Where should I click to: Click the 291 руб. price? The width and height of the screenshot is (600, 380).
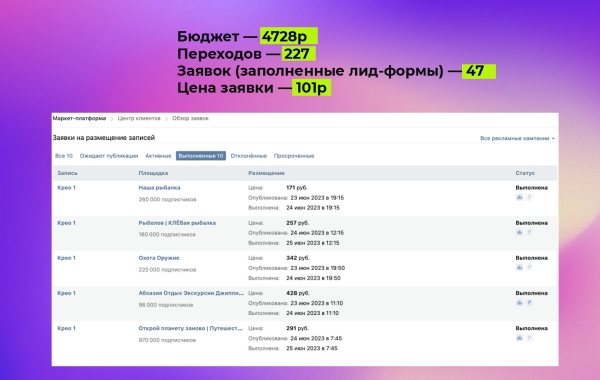(297, 328)
